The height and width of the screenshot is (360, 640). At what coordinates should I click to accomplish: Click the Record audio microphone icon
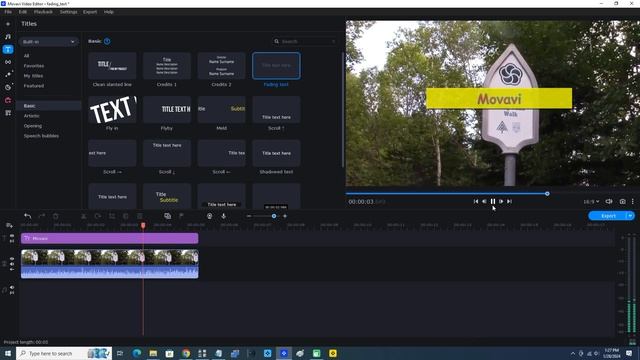pyautogui.click(x=224, y=216)
